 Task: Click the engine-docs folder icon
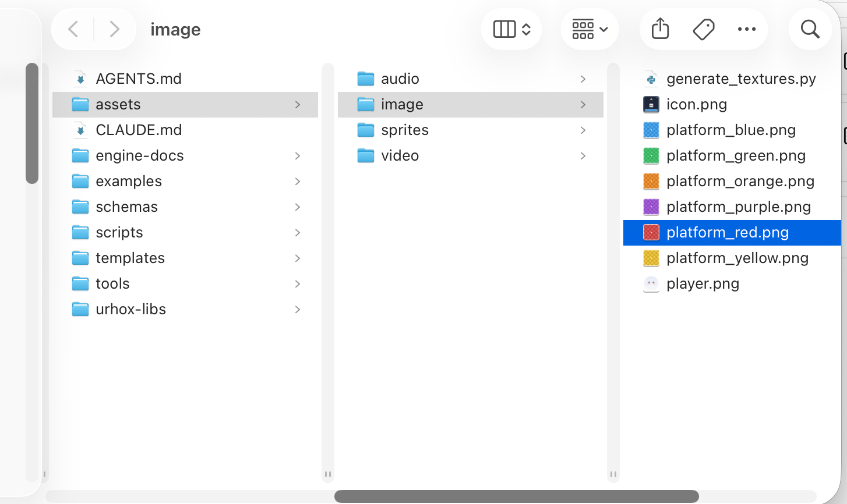click(x=80, y=155)
